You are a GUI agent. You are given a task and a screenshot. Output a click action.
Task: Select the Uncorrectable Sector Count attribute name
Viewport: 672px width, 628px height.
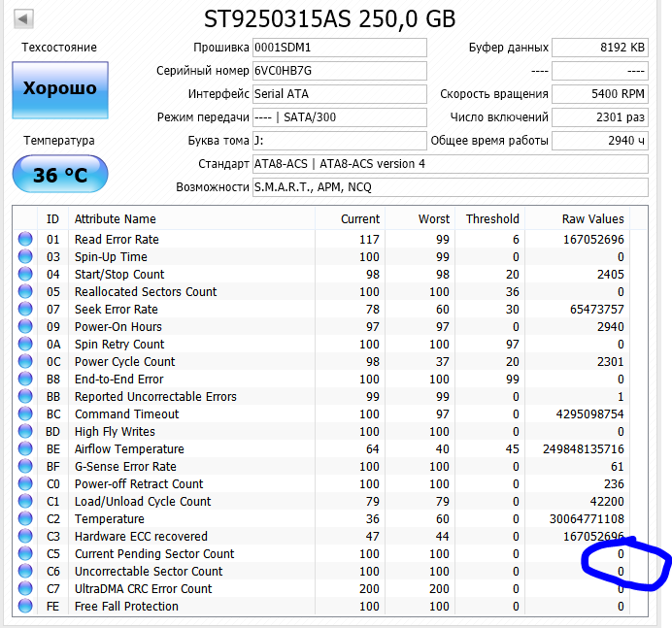[x=149, y=571]
